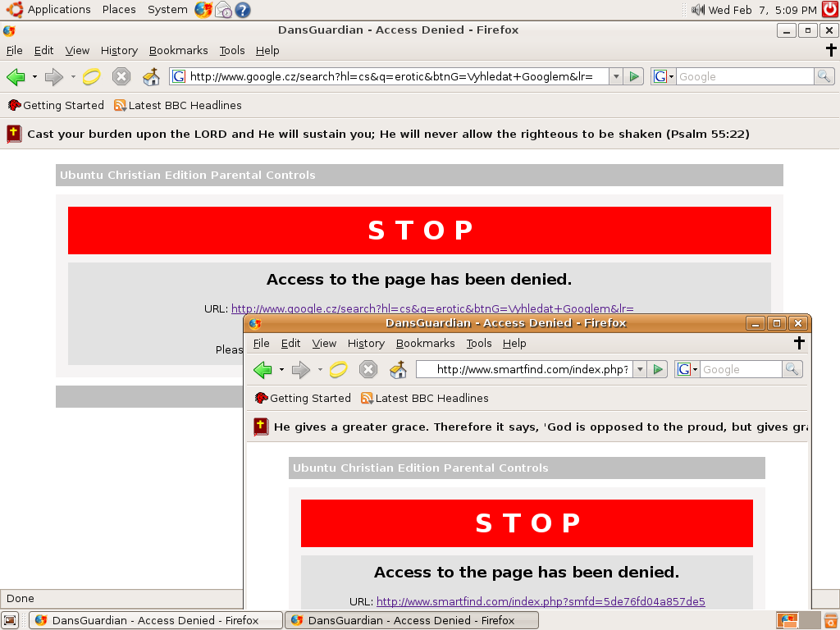This screenshot has width=840, height=630.
Task: Expand URL bar dropdown in rear window
Action: [x=616, y=76]
